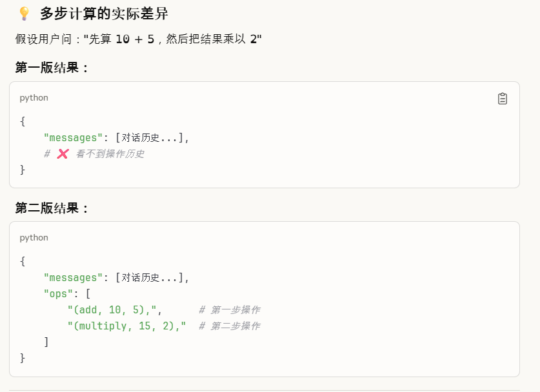Click the python language label on second code block
The width and height of the screenshot is (540, 392).
pyautogui.click(x=34, y=237)
